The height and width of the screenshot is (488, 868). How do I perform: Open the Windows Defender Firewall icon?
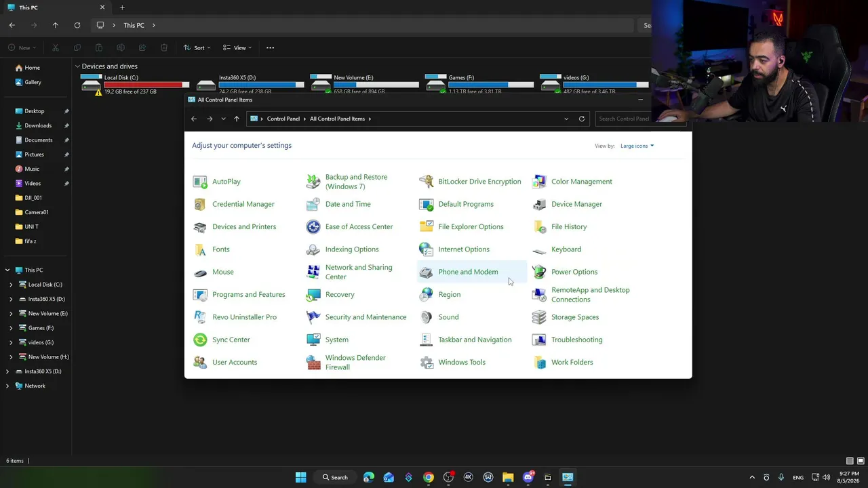pos(313,362)
